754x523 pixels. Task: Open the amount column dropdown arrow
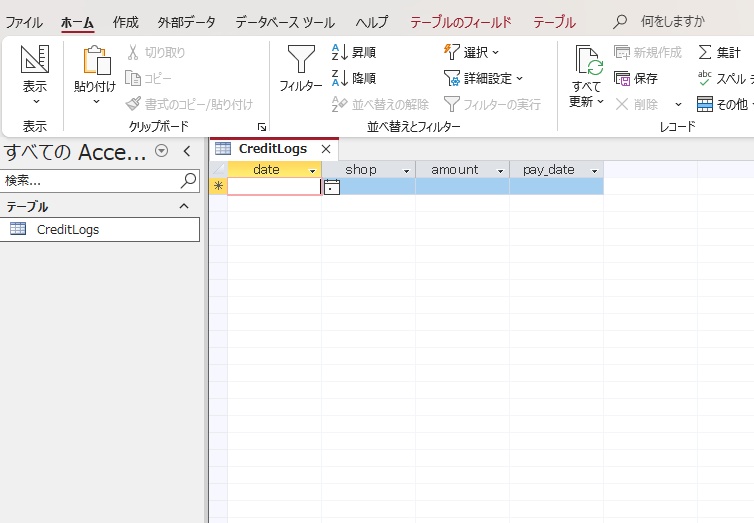500,171
